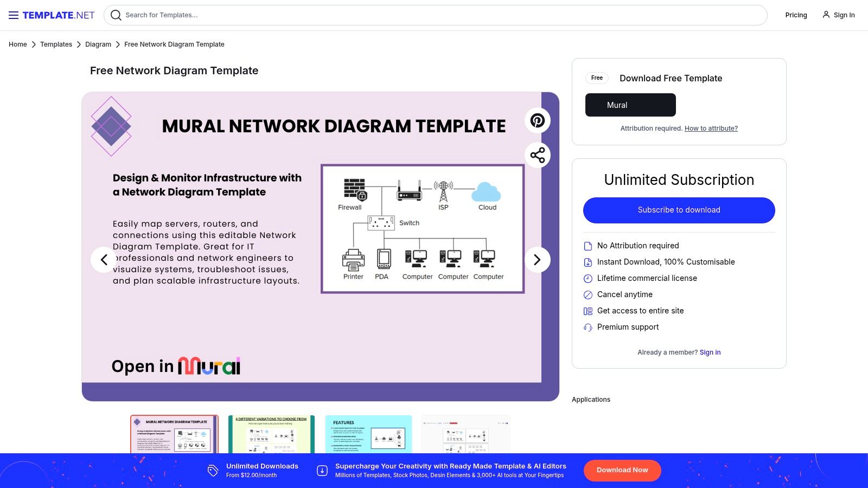Click the Cancel anytime icon
This screenshot has width=868, height=488.
[588, 295]
